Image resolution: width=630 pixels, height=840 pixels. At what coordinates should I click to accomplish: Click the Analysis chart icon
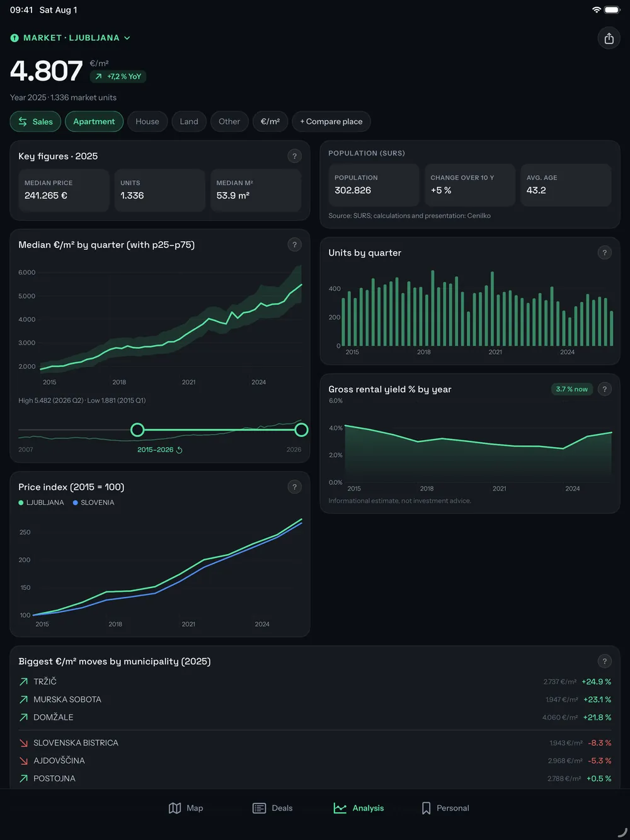340,808
